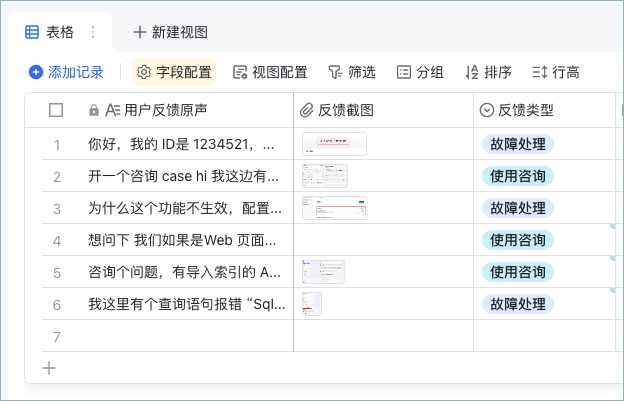The image size is (624, 401).
Task: Click the row height icon for 行高
Action: tap(540, 72)
